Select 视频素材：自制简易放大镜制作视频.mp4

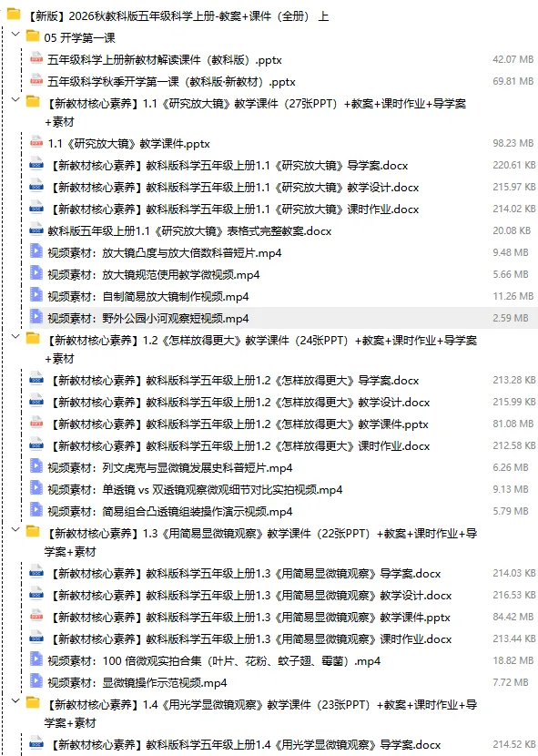point(148,297)
